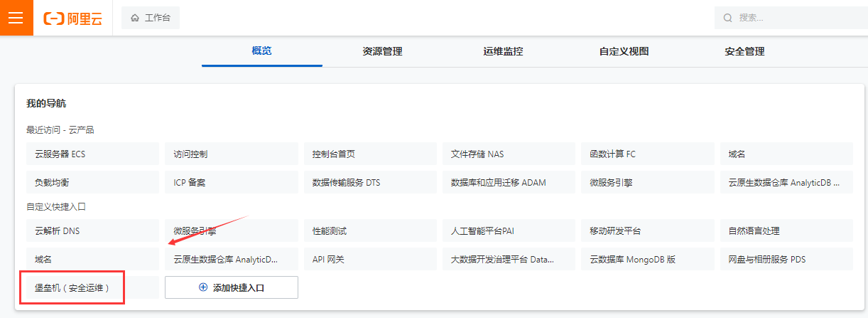Open 域名 in custom shortcuts
Viewport: 868px width, 318px height.
[92, 259]
